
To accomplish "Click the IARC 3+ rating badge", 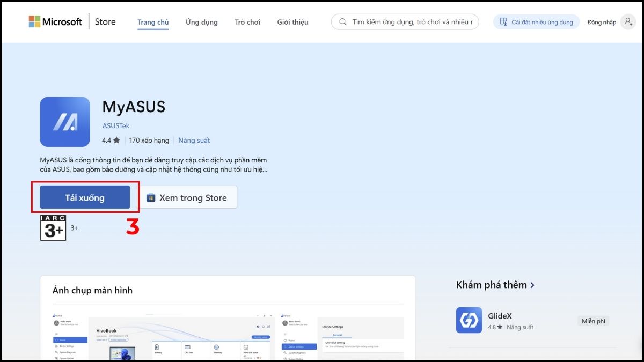I will click(53, 227).
